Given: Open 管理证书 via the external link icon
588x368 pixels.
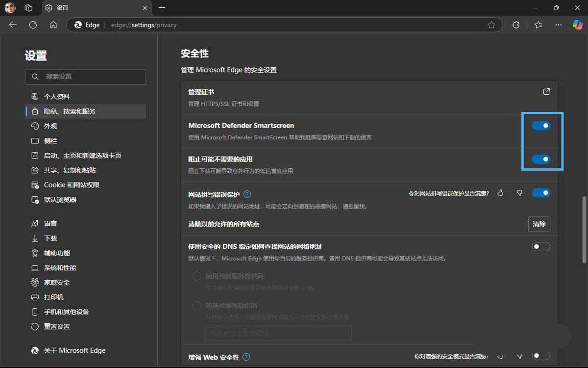Looking at the screenshot, I should click(546, 92).
